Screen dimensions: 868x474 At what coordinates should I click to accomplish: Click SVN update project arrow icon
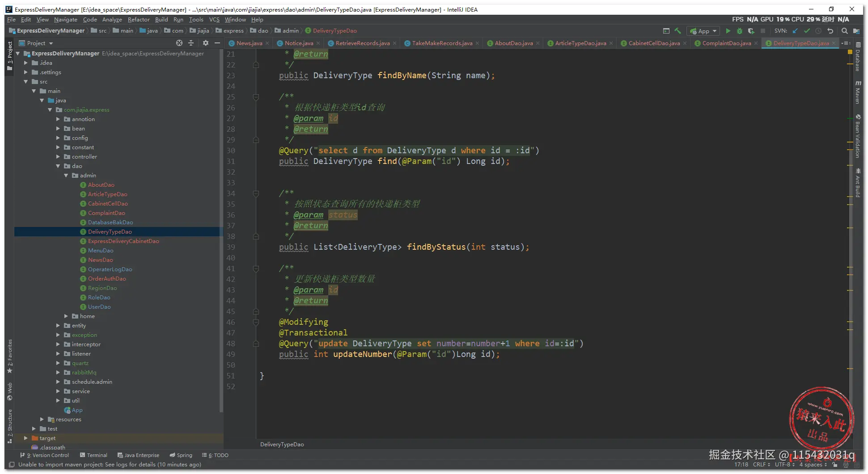pyautogui.click(x=795, y=31)
